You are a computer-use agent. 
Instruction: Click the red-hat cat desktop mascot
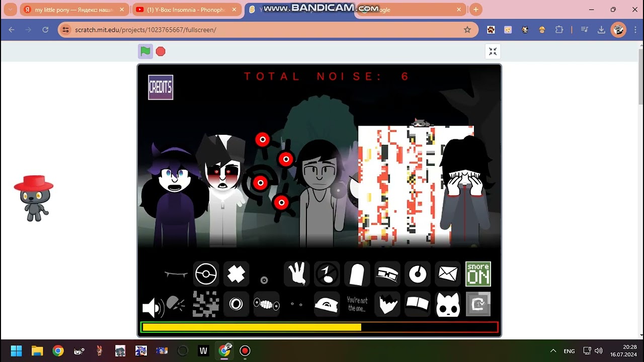point(34,198)
